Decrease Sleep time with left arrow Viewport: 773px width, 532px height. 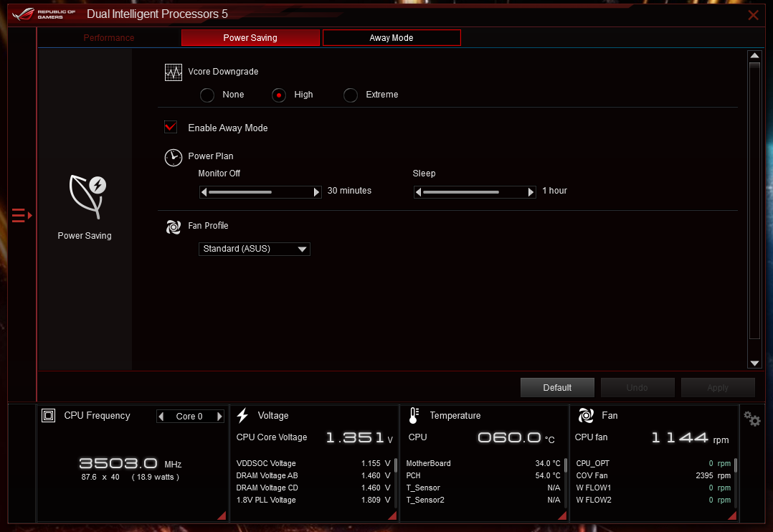(x=419, y=192)
